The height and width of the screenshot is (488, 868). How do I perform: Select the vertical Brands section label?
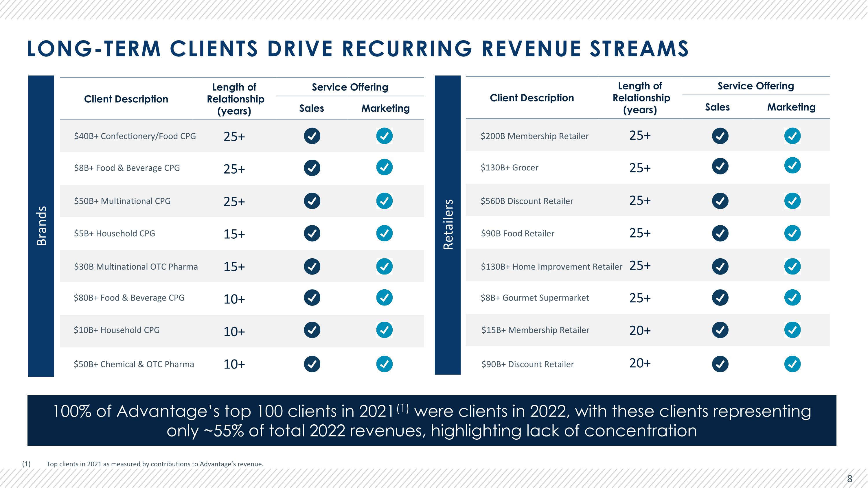point(41,226)
